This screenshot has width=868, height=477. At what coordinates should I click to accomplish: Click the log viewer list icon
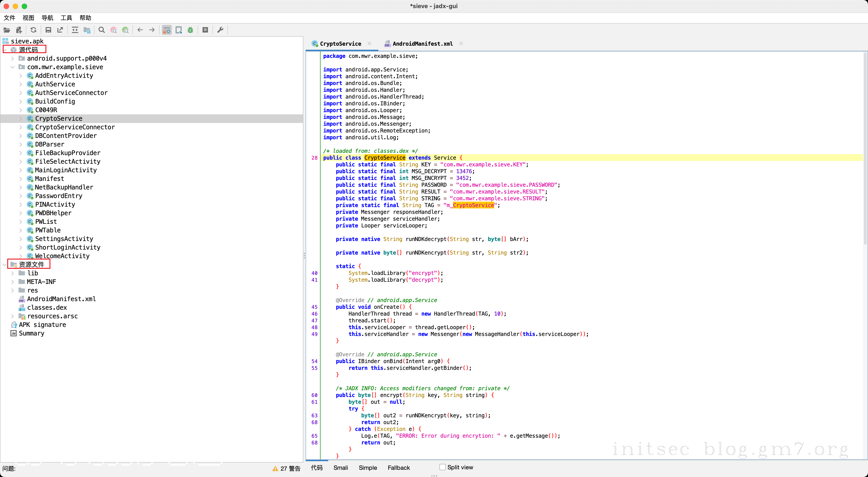[205, 30]
